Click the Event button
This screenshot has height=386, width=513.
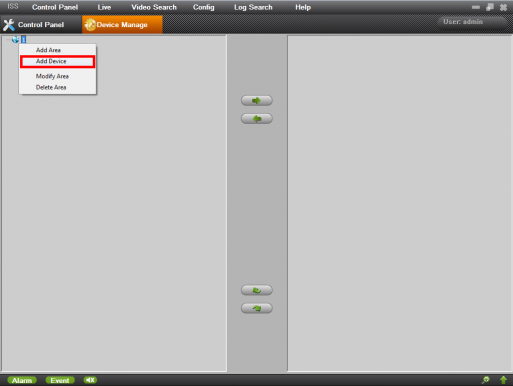click(x=60, y=380)
